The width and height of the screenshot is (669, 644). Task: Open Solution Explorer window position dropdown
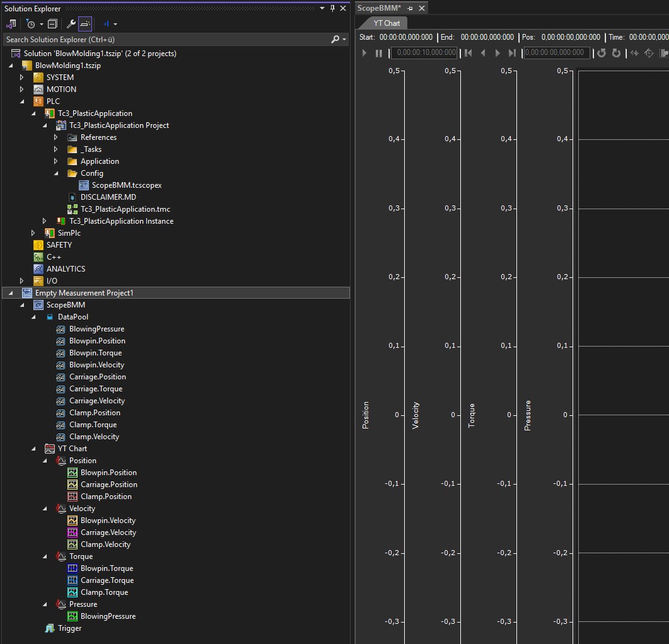point(322,8)
